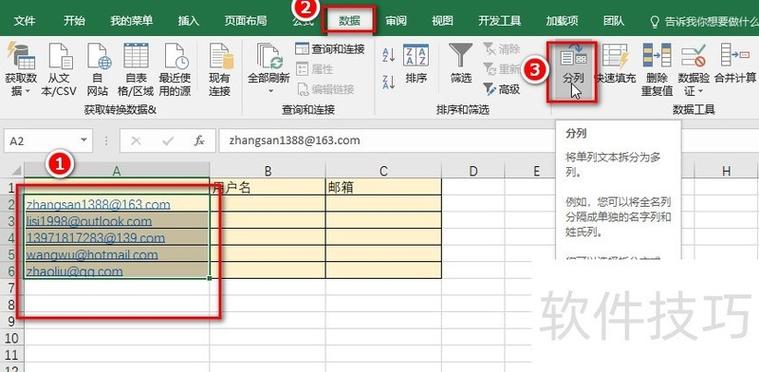The height and width of the screenshot is (372, 759).
Task: Select column D header
Action: point(473,170)
